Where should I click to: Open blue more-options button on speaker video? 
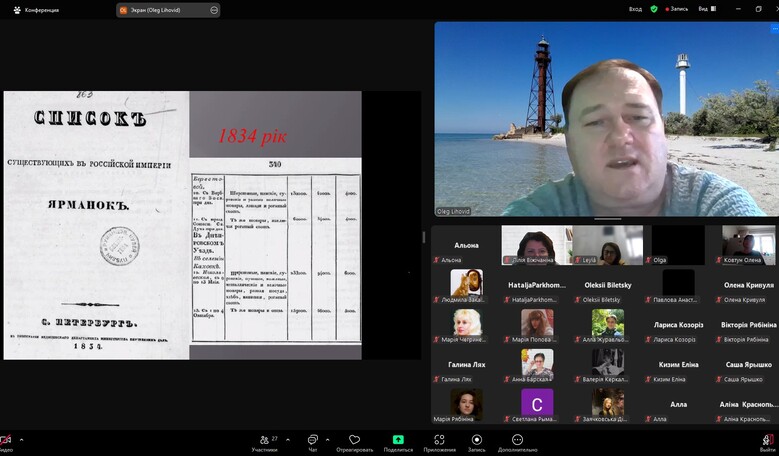[775, 29]
